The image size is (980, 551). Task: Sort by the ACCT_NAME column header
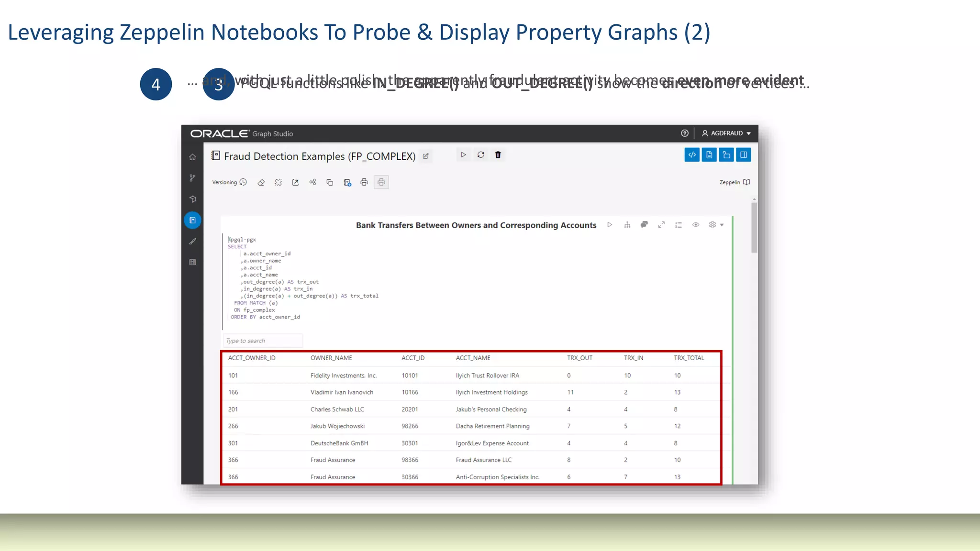473,358
